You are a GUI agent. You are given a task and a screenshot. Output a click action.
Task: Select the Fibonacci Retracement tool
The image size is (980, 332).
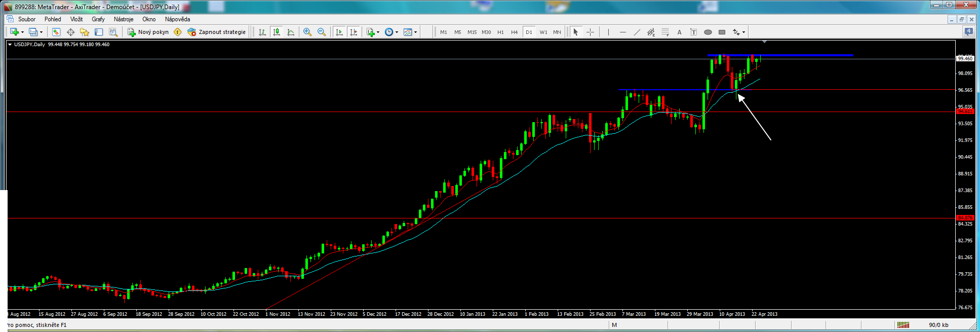click(x=665, y=32)
